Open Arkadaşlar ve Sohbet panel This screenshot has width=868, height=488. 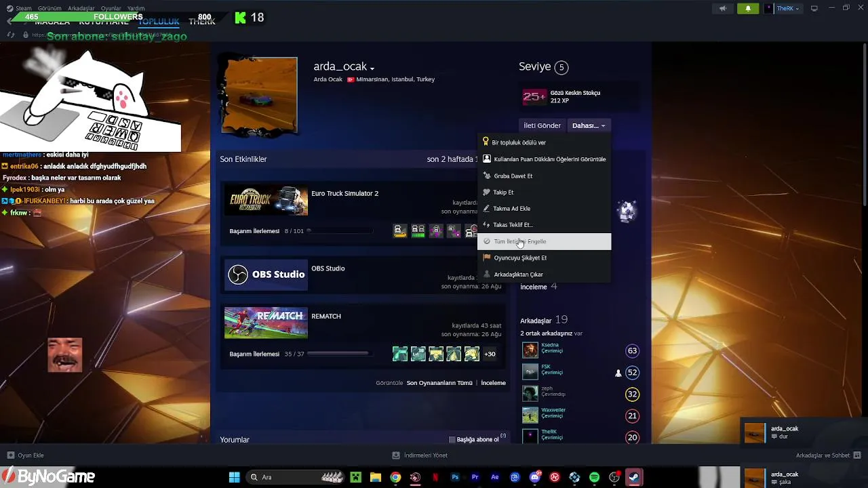pyautogui.click(x=828, y=455)
